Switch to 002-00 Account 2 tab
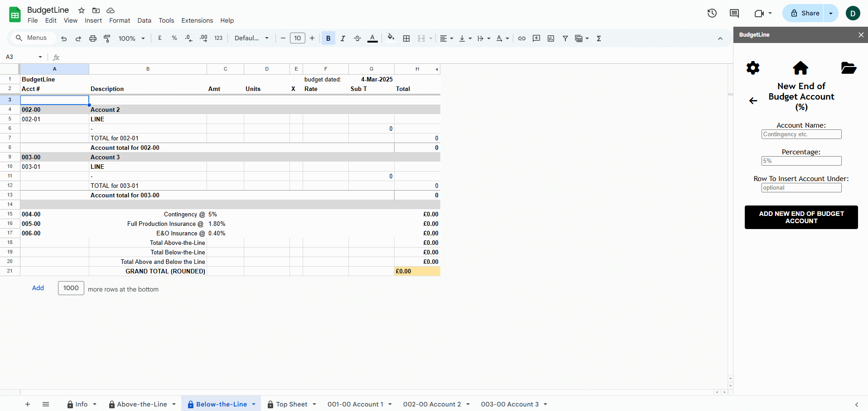The image size is (868, 411). [x=432, y=404]
